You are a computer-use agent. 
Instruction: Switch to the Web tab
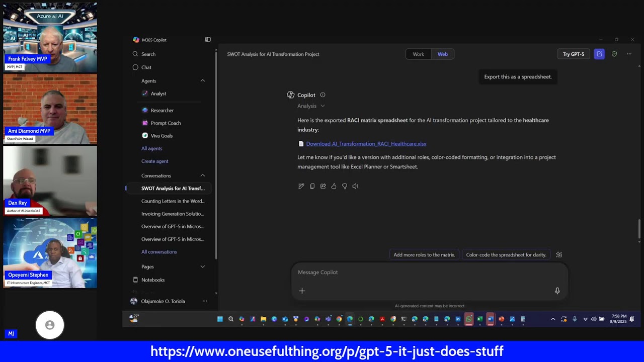[x=443, y=54]
